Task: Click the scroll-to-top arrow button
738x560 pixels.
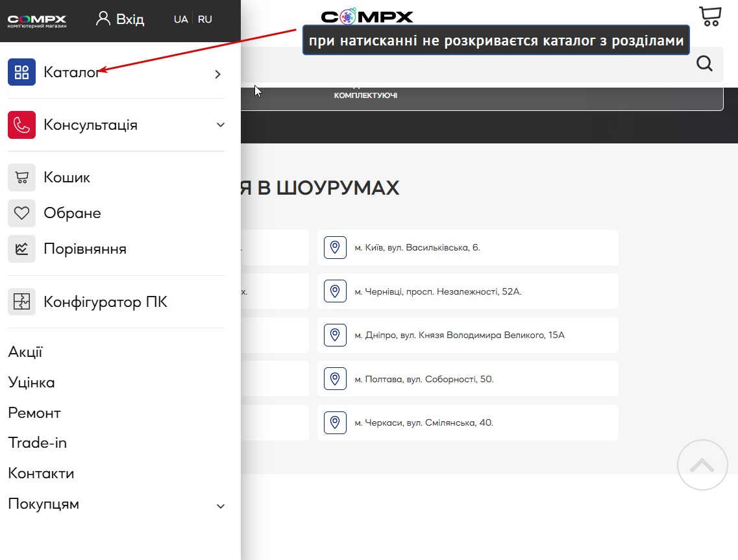Action: (703, 465)
